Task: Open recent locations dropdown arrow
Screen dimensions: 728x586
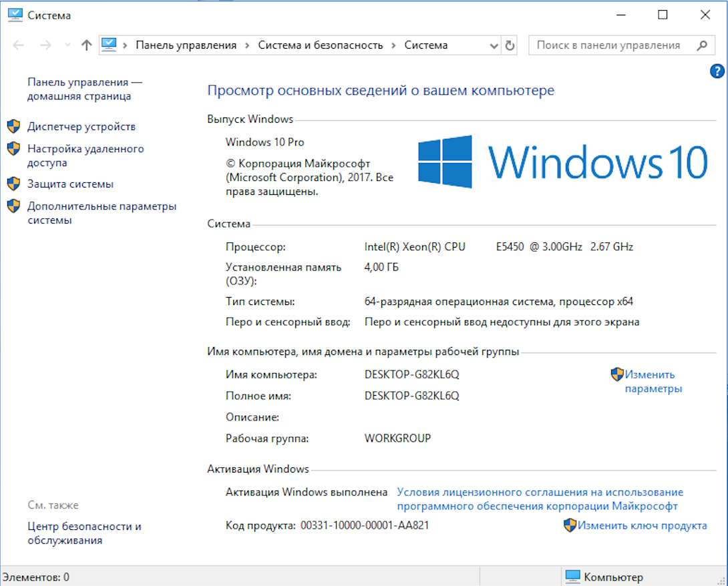Action: [67, 45]
